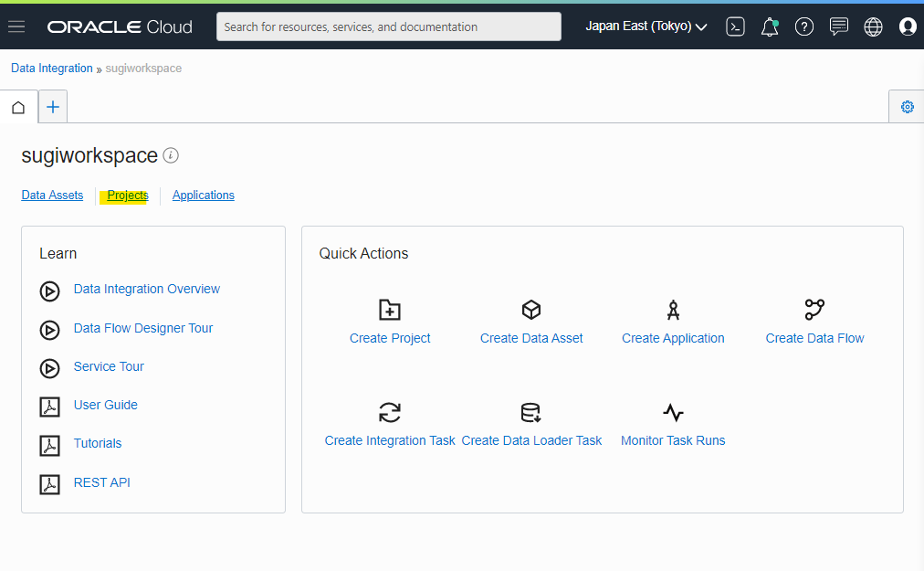Click the Create Data Flow label
The image size is (924, 571).
tap(814, 338)
